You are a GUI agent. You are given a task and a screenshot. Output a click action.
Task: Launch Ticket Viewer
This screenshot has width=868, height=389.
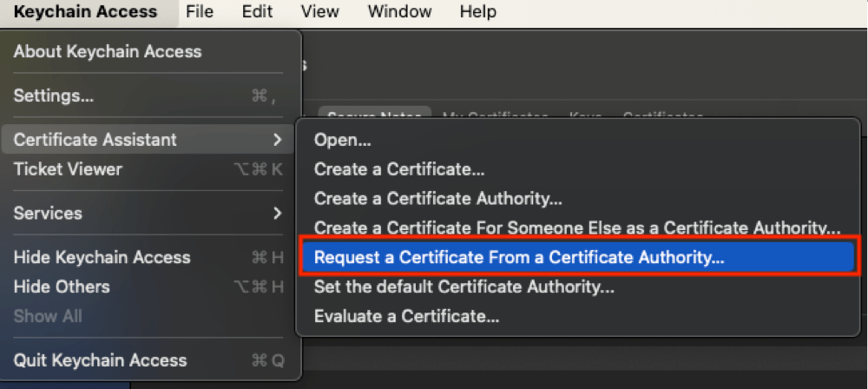point(148,169)
